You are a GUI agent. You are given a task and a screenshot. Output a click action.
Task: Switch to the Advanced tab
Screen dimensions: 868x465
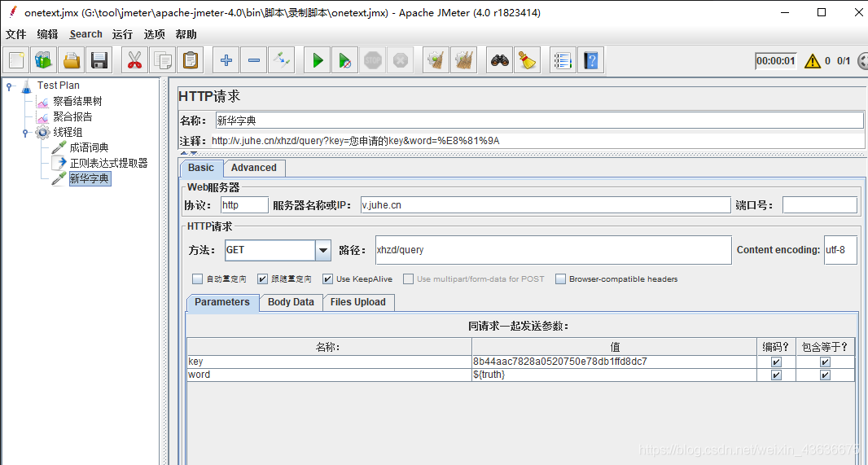(x=254, y=168)
